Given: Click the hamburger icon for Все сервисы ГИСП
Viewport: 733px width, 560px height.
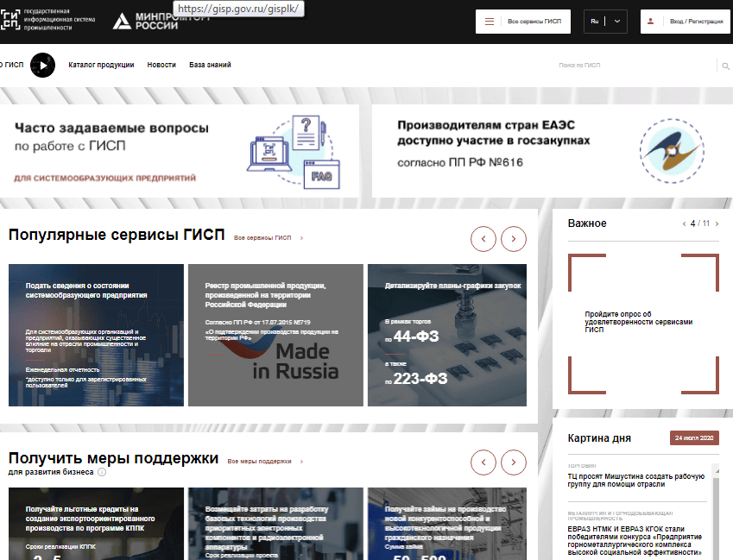Looking at the screenshot, I should pyautogui.click(x=490, y=22).
